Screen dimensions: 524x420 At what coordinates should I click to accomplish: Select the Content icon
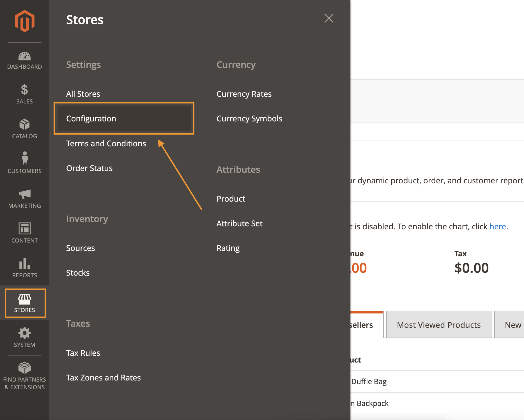click(x=24, y=233)
